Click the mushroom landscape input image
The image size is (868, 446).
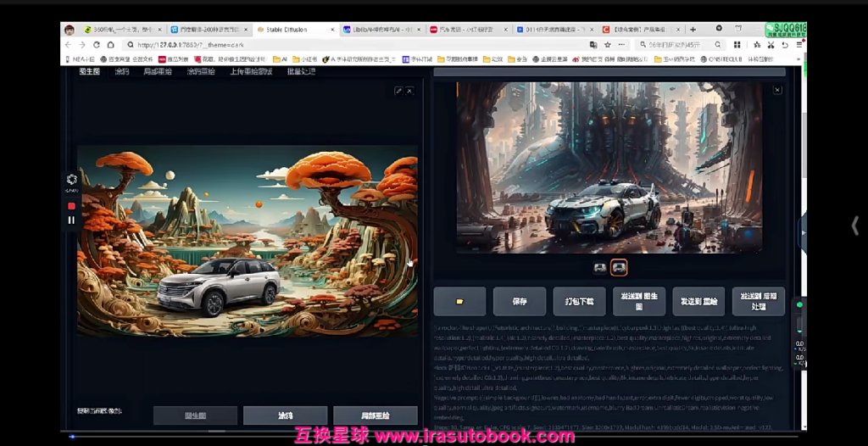click(248, 241)
